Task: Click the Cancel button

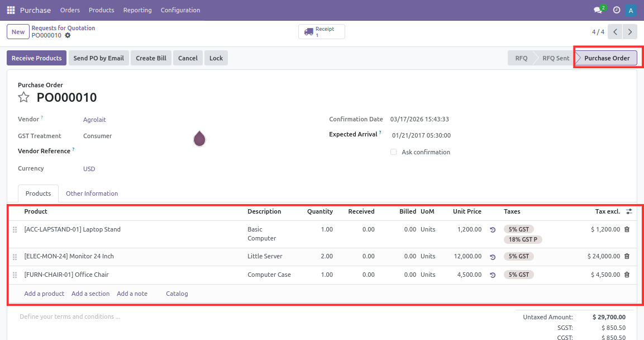Action: (188, 58)
